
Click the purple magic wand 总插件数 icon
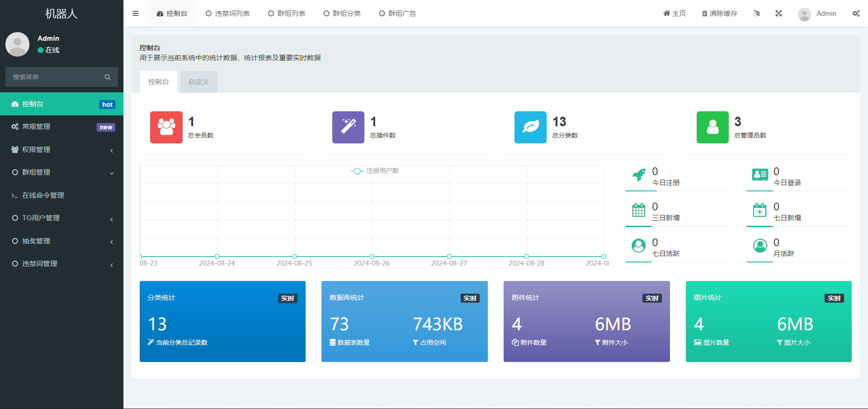pos(348,127)
